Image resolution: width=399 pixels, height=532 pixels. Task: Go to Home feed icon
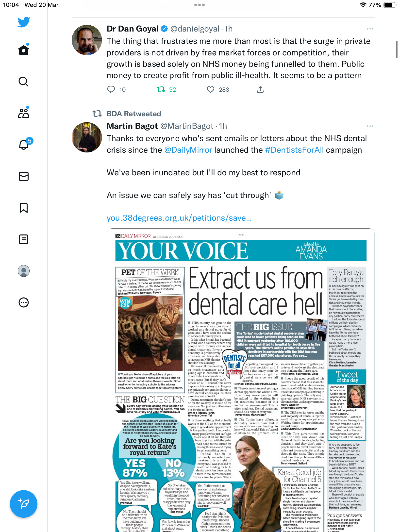tap(24, 50)
